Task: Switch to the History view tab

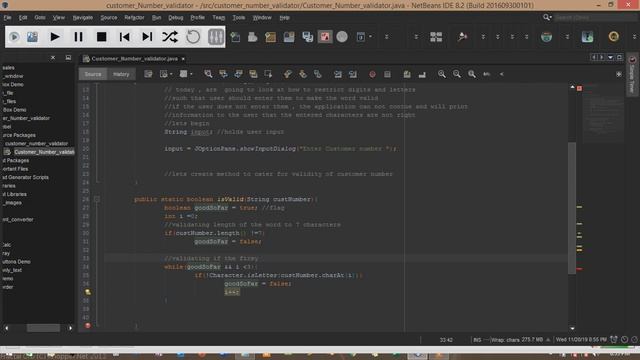Action: pos(121,74)
